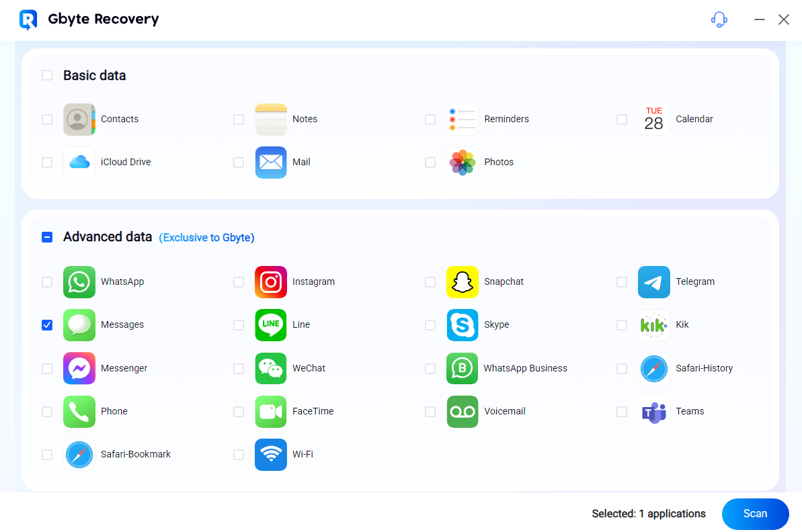This screenshot has width=802, height=532.
Task: Enable the Safari-Bookmark checkbox
Action: (47, 455)
